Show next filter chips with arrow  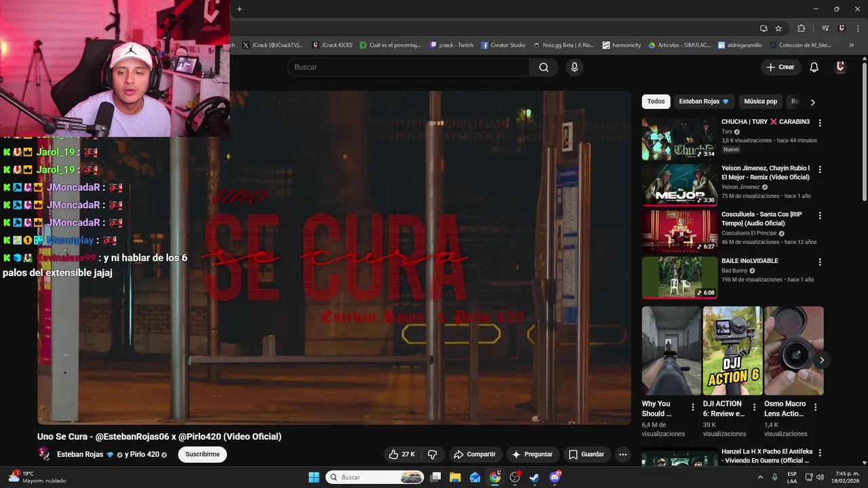(x=812, y=102)
